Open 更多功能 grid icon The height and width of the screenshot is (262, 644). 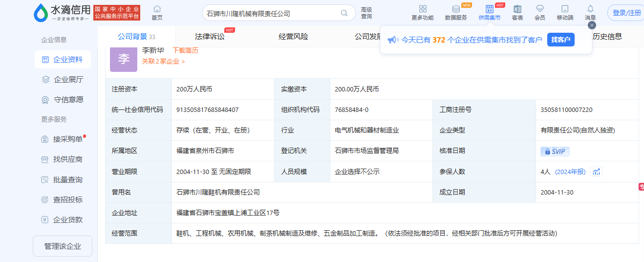[423, 9]
